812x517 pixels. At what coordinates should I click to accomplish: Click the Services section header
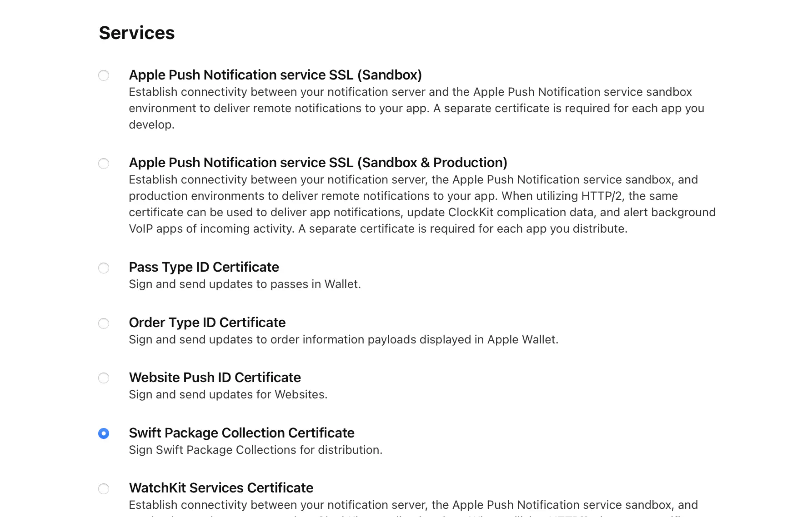(136, 32)
